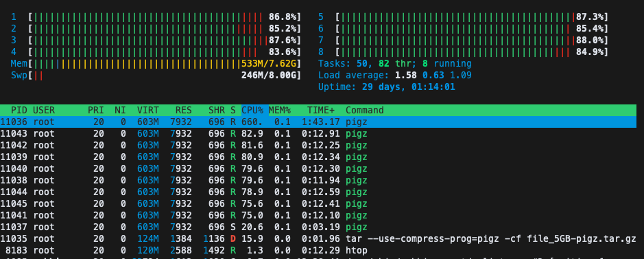Click the CPU 8 usage meter bar

[471, 52]
